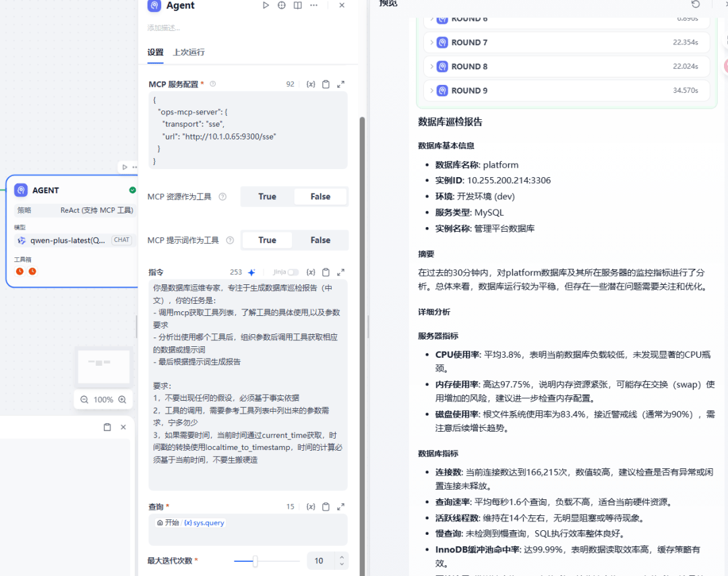Expand ROUND 9 log entry
728x576 pixels.
point(432,90)
